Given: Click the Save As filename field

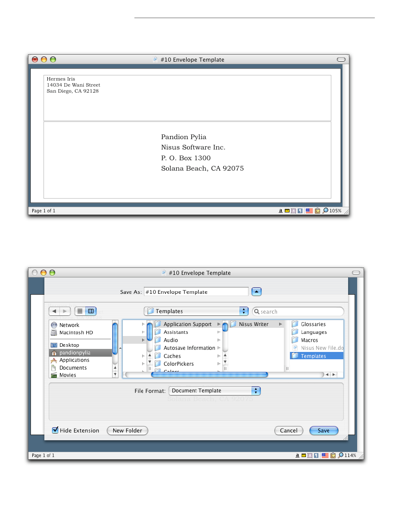Looking at the screenshot, I should point(196,292).
